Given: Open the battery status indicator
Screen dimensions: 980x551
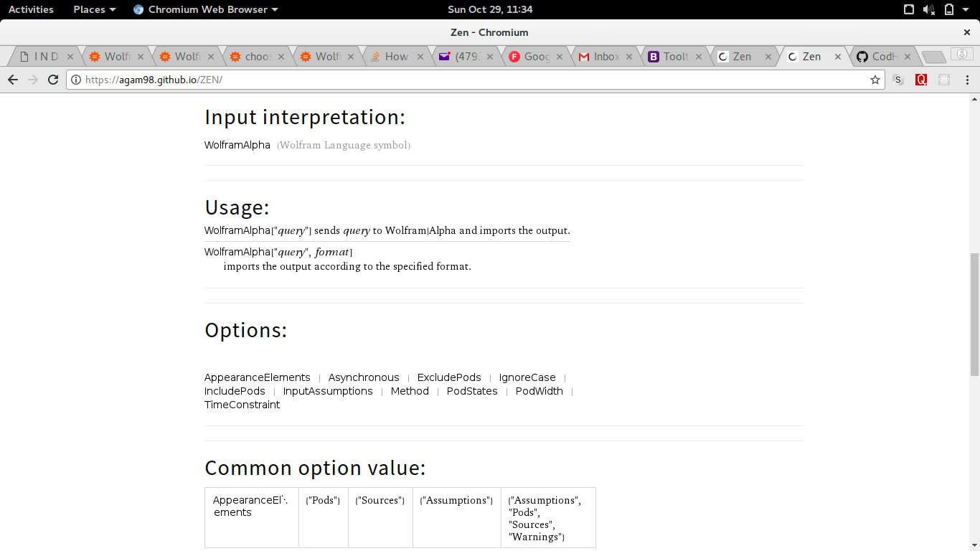Looking at the screenshot, I should click(949, 9).
